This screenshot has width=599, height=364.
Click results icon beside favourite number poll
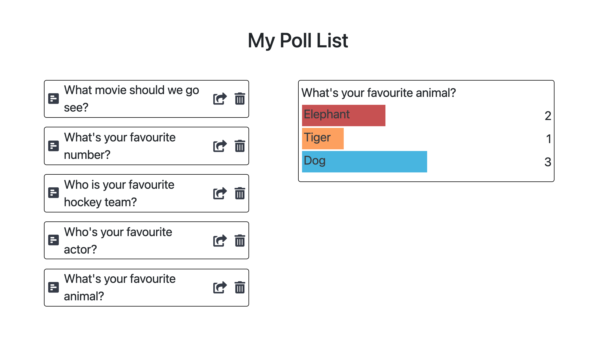(x=54, y=146)
